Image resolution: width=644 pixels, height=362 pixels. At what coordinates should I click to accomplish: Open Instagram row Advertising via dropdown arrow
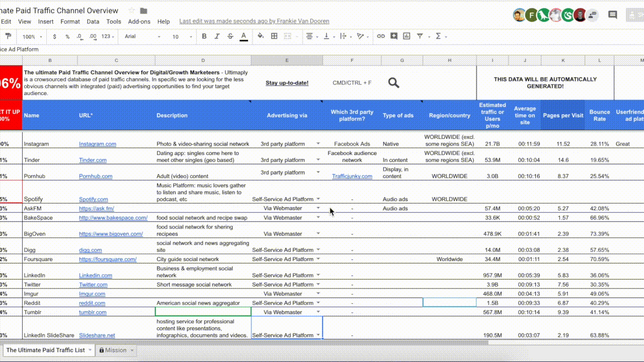pyautogui.click(x=318, y=144)
